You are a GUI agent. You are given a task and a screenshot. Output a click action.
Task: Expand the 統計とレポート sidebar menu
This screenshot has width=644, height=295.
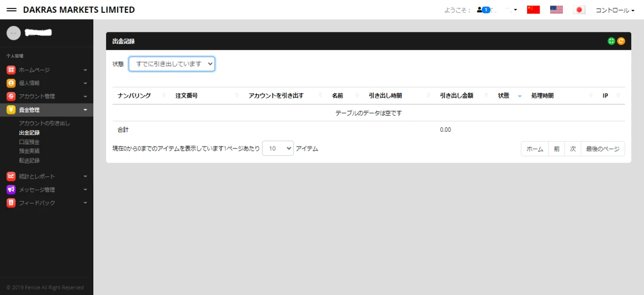point(46,176)
